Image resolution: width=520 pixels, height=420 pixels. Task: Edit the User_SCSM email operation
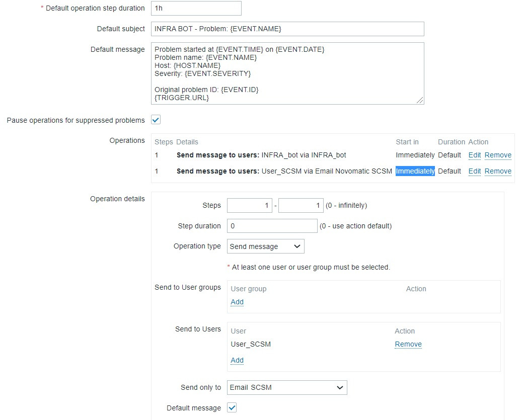475,171
